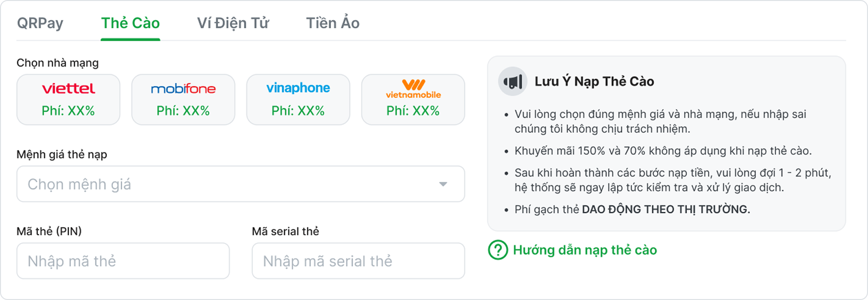868x300 pixels.
Task: Switch to the Thẻ Cào tab
Action: click(130, 23)
